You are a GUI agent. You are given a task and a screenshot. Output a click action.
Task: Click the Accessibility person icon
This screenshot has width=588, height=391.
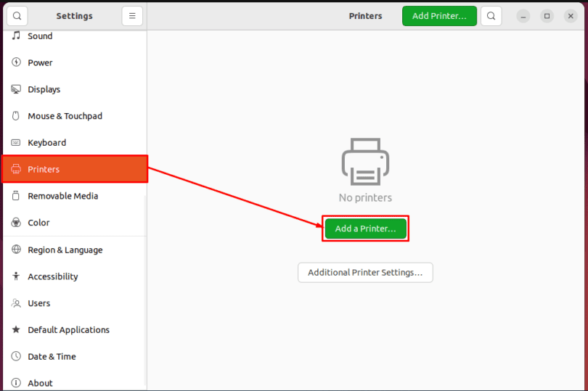coord(16,276)
